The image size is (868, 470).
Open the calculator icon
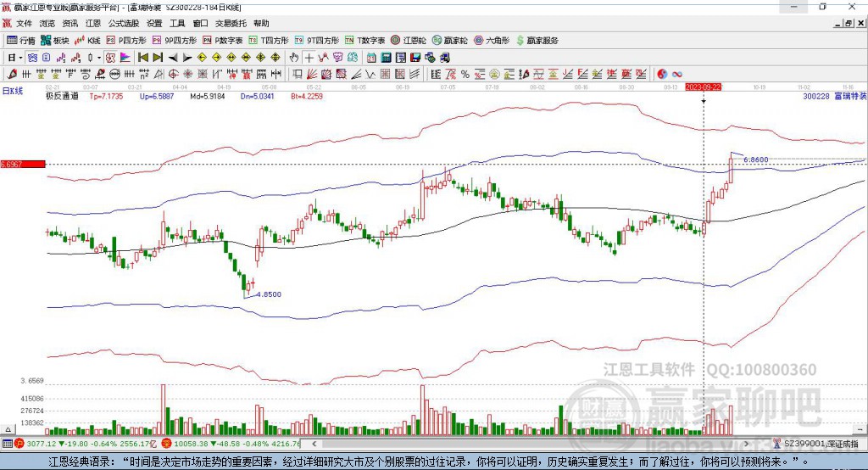click(x=387, y=58)
